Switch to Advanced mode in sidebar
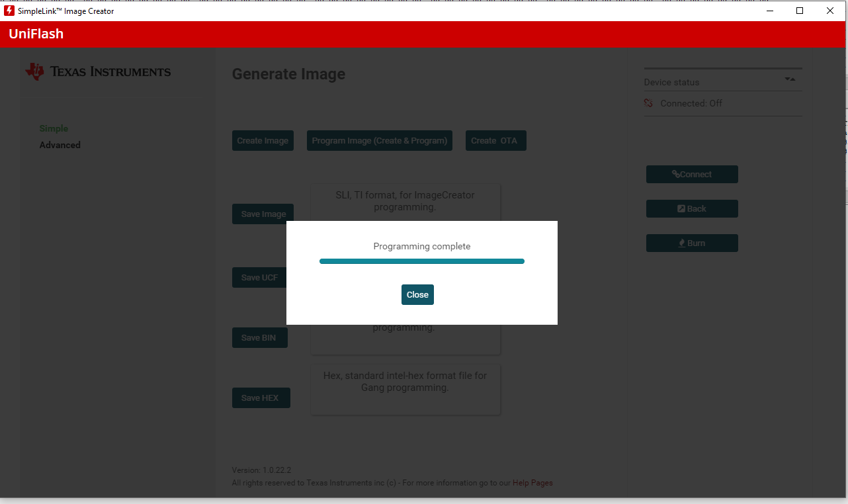This screenshot has width=848, height=504. pos(60,145)
